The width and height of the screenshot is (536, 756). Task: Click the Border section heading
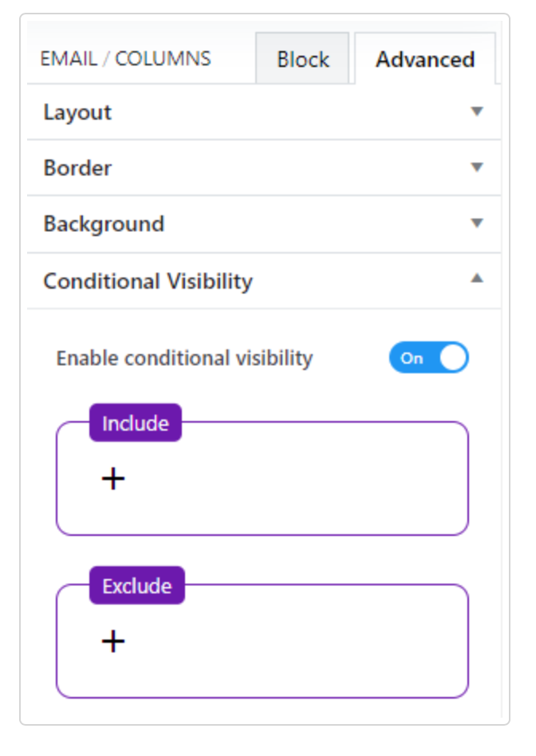pos(77,168)
